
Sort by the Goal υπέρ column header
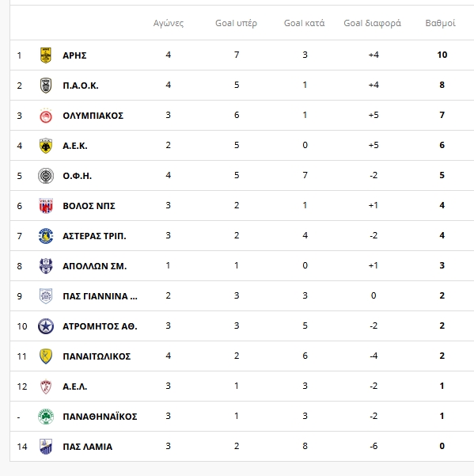click(237, 24)
